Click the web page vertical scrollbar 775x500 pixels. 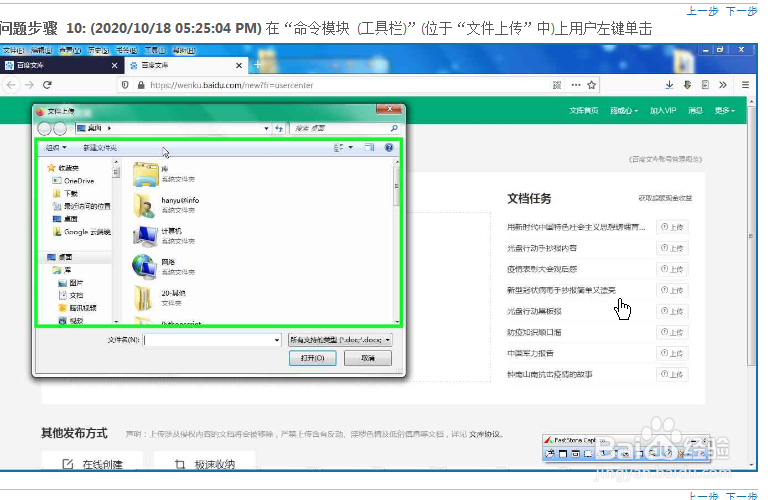751,282
